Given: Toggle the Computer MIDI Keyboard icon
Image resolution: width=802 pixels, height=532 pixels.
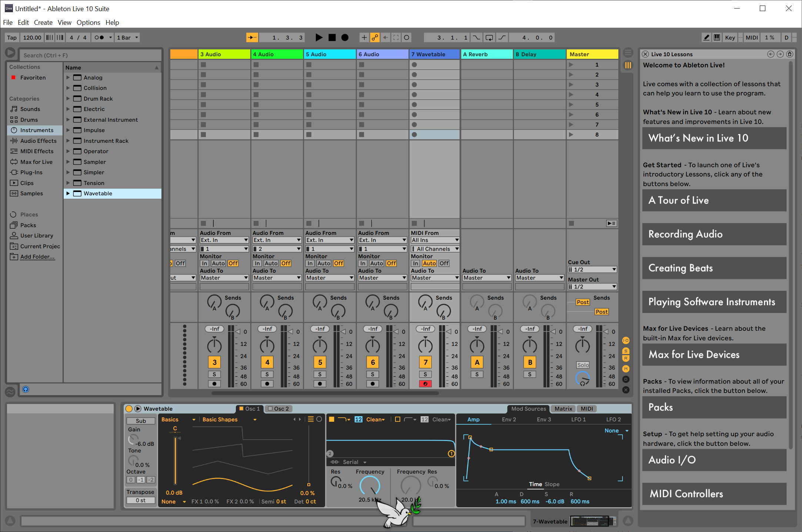Looking at the screenshot, I should point(717,38).
